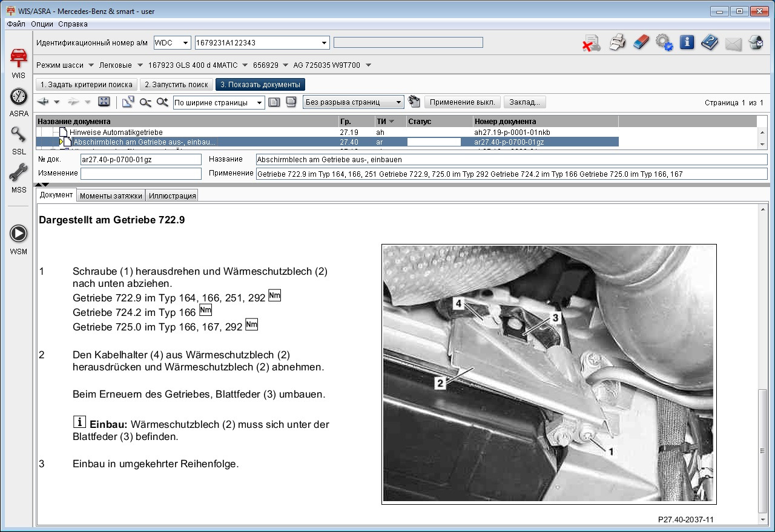Click the document pane vertical scrollbar thumb
The image size is (775, 532).
(x=763, y=450)
